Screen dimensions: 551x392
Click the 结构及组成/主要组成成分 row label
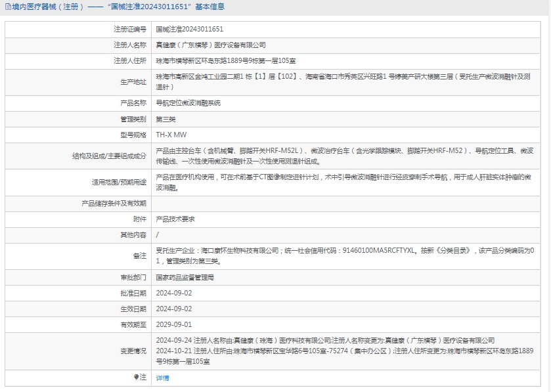(109, 156)
